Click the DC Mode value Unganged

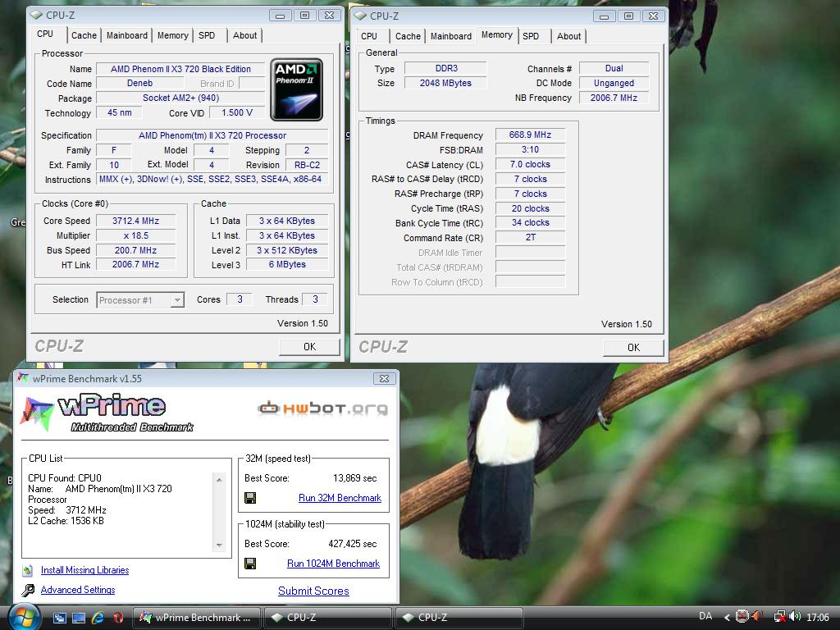(614, 83)
